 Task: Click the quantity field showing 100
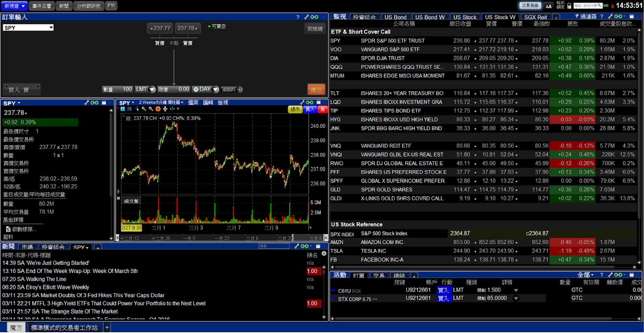(118, 89)
